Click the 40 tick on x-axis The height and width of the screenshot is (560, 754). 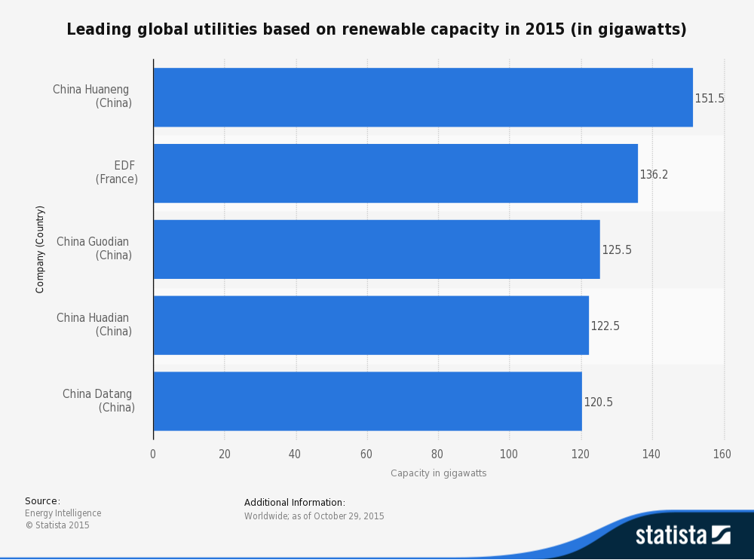295,454
